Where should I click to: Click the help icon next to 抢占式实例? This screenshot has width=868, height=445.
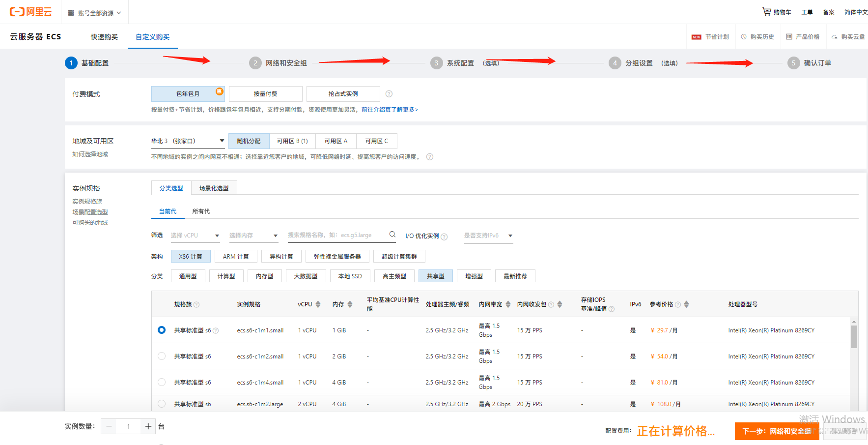pos(389,94)
